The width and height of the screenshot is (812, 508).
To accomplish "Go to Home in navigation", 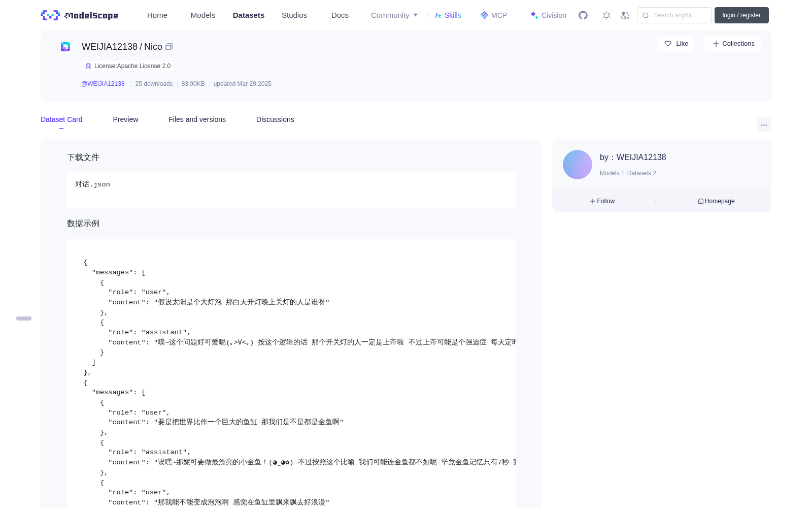I will 157,15.
